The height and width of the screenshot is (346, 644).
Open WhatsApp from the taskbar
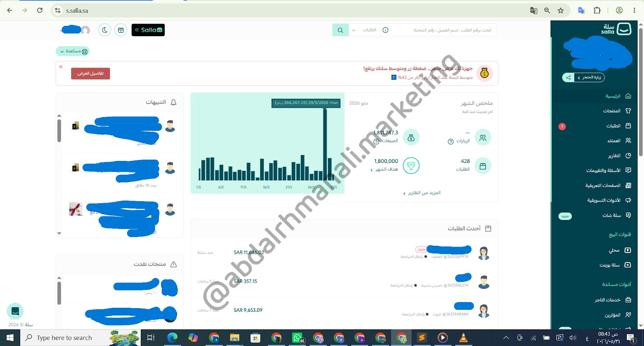tap(297, 338)
